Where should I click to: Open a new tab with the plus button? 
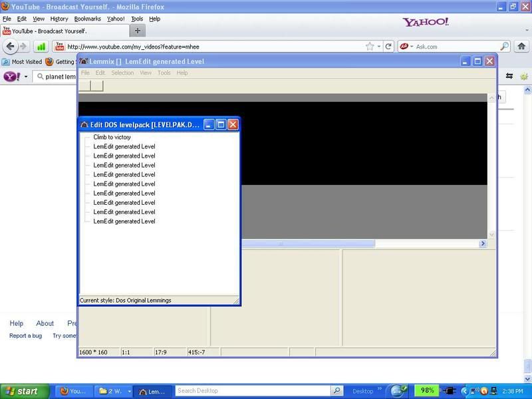tap(138, 31)
